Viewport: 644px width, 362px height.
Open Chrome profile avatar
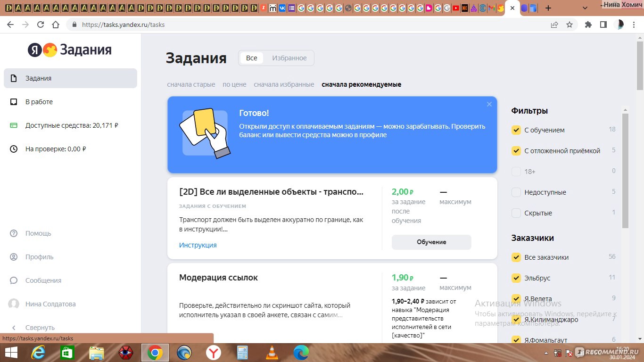coord(620,25)
